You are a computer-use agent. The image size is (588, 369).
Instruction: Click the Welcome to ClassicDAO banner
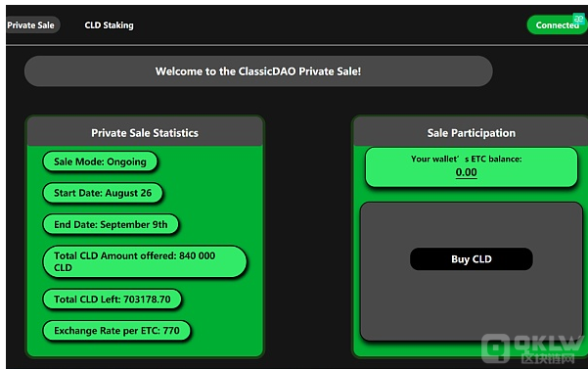pyautogui.click(x=258, y=71)
